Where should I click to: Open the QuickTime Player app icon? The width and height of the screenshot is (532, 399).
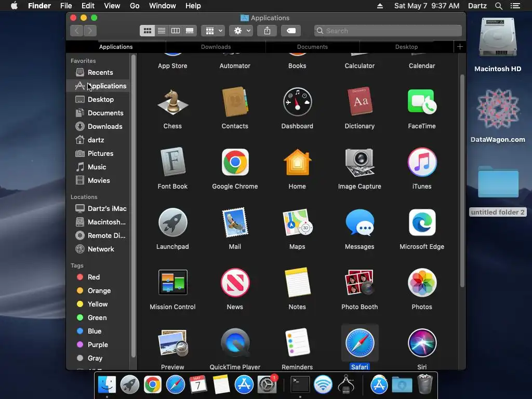(235, 343)
